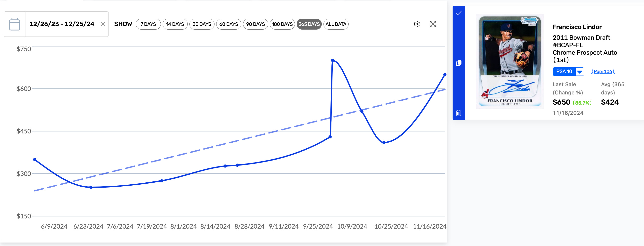Select the lowest data point near 6/23/2024
Image resolution: width=644 pixels, height=246 pixels.
pyautogui.click(x=91, y=187)
